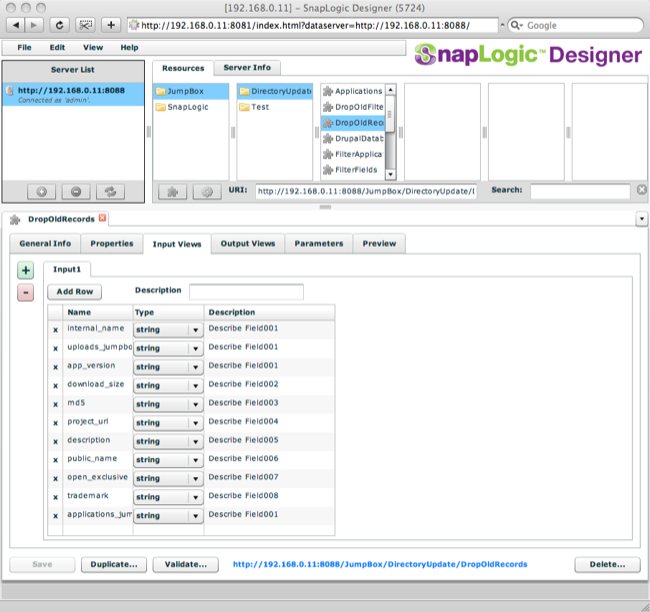Screen dimensions: 650x612
Task: Remove the input view with the red minus
Action: pos(26,293)
